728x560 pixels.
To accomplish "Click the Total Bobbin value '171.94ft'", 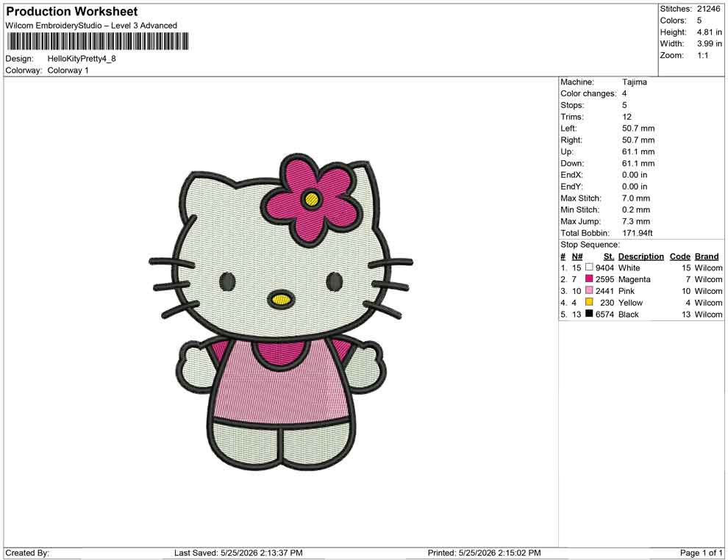I will click(x=638, y=233).
